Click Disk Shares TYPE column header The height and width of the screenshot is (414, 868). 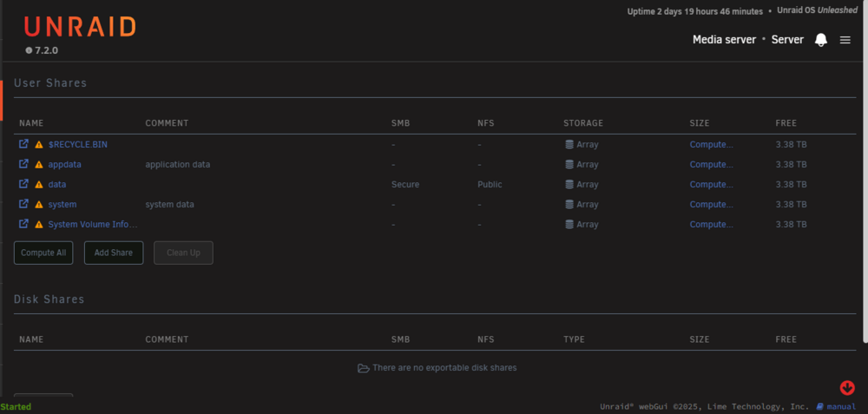(x=574, y=339)
